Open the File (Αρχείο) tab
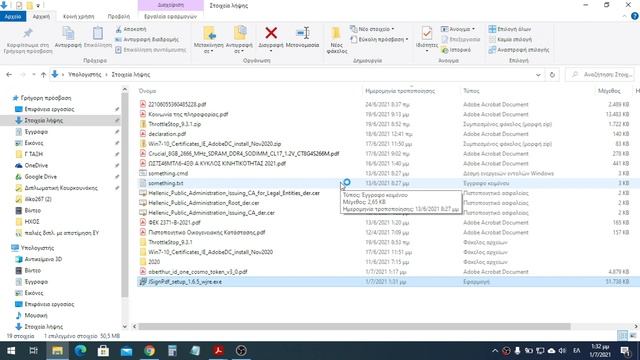This screenshot has height=360, width=640. (13, 16)
